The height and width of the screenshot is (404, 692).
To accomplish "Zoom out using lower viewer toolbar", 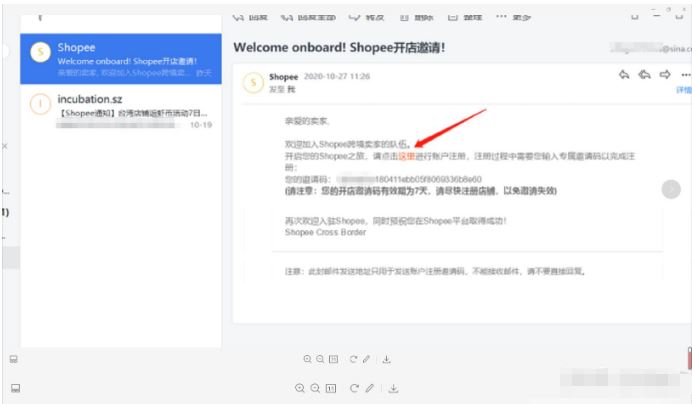I will click(x=315, y=388).
